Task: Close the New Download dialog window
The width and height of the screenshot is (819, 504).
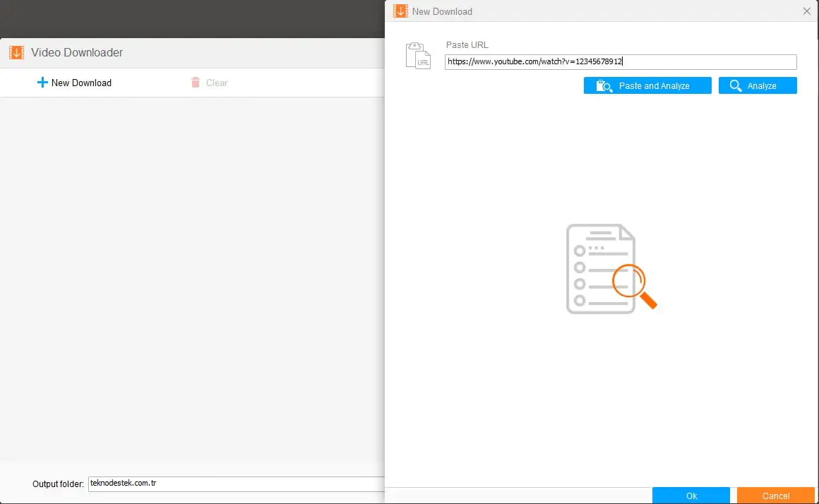Action: tap(806, 11)
